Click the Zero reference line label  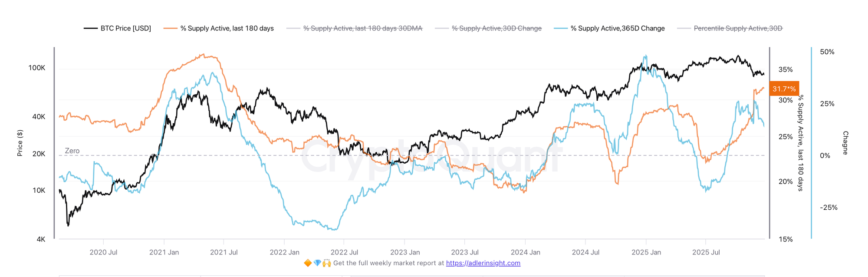(x=72, y=151)
